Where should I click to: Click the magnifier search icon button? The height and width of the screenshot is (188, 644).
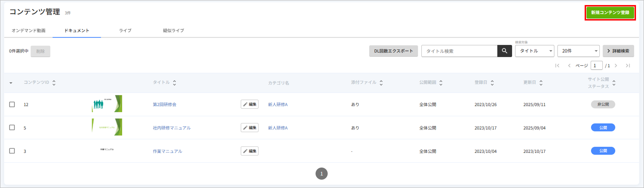(505, 51)
